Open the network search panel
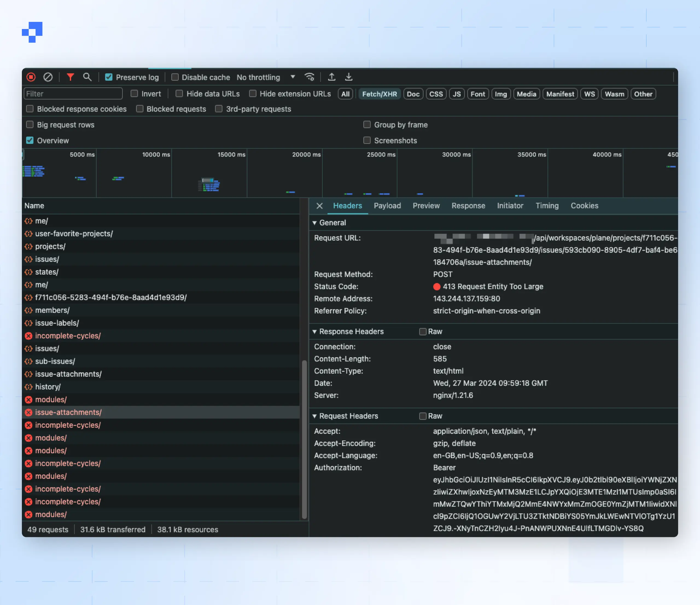Viewport: 700px width, 605px height. (x=87, y=77)
